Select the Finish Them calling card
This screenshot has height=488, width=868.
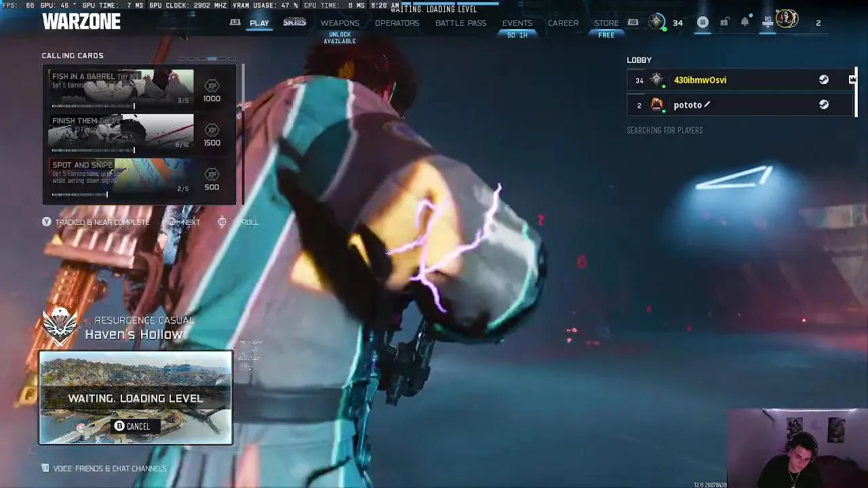pyautogui.click(x=121, y=131)
